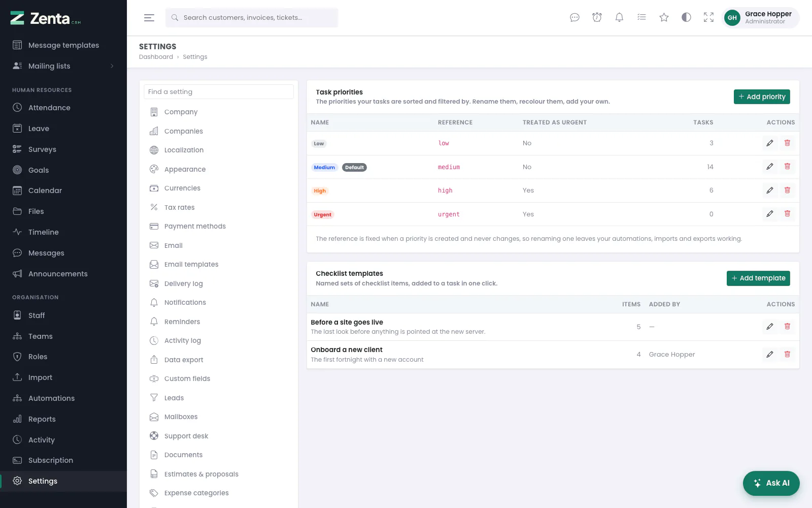Click the Urgent priority colour badge
Image resolution: width=812 pixels, height=508 pixels.
323,215
